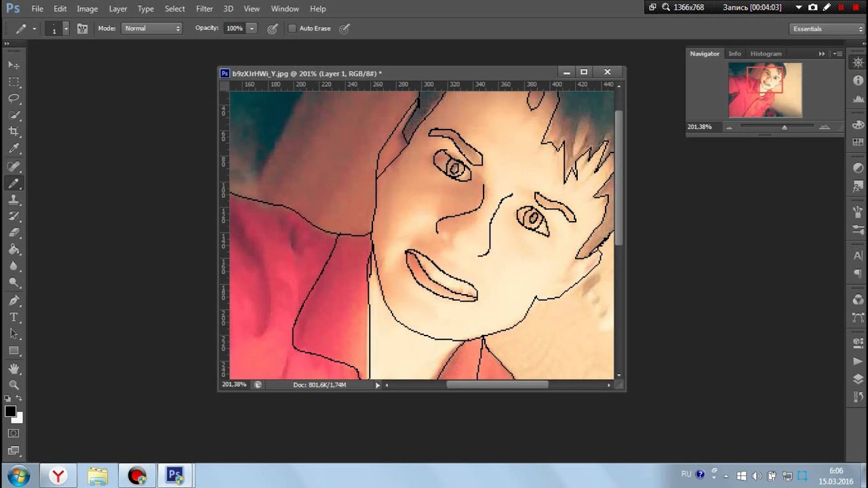
Task: Select the Paint Bucket tool
Action: 14,250
